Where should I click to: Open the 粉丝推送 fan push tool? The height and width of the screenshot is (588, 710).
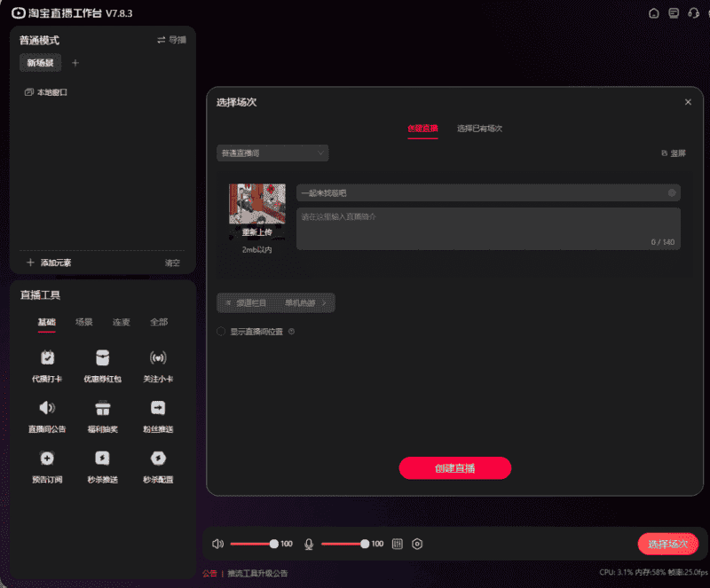(158, 409)
